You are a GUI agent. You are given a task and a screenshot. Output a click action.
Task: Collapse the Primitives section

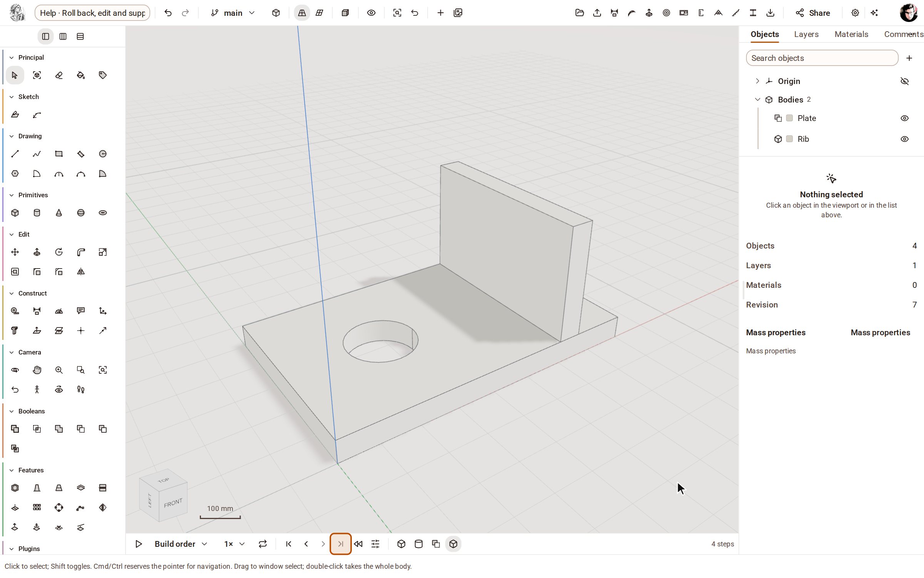tap(12, 195)
